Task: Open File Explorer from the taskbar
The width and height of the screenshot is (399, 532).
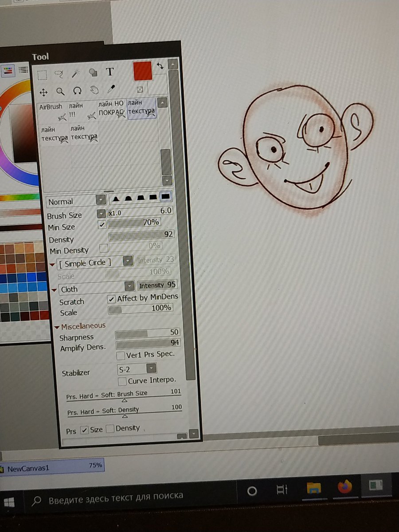Action: pyautogui.click(x=313, y=488)
